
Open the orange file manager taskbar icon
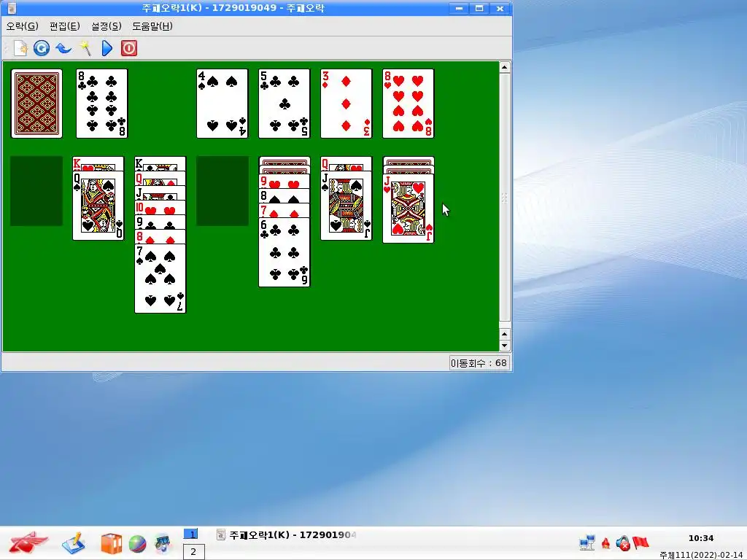(x=111, y=544)
